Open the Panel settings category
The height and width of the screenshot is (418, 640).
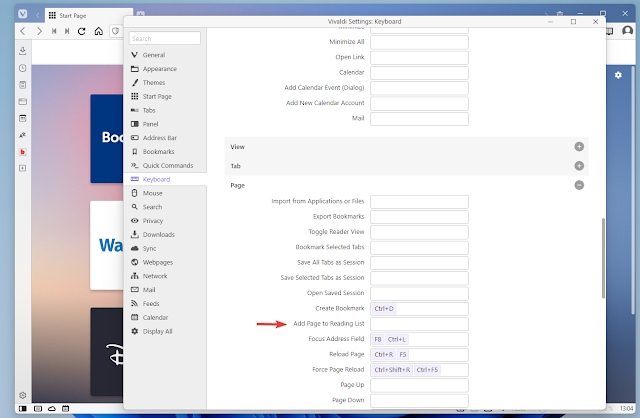tap(165, 124)
